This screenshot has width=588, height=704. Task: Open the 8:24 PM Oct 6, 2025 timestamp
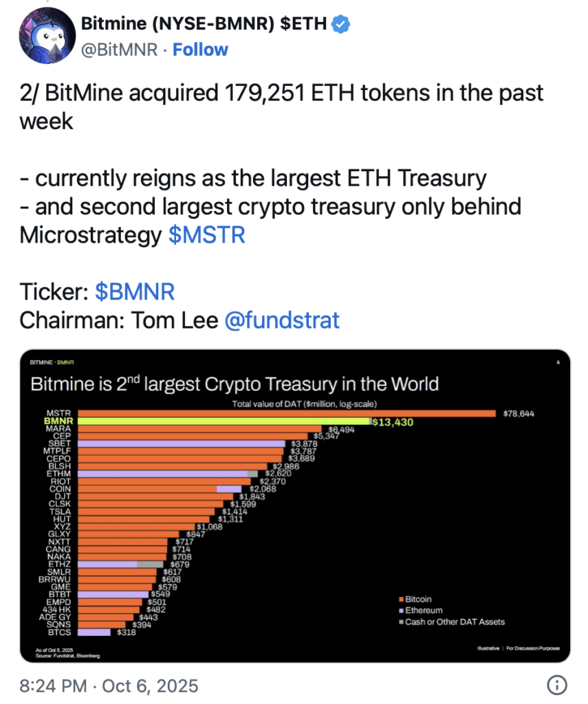[x=109, y=685]
